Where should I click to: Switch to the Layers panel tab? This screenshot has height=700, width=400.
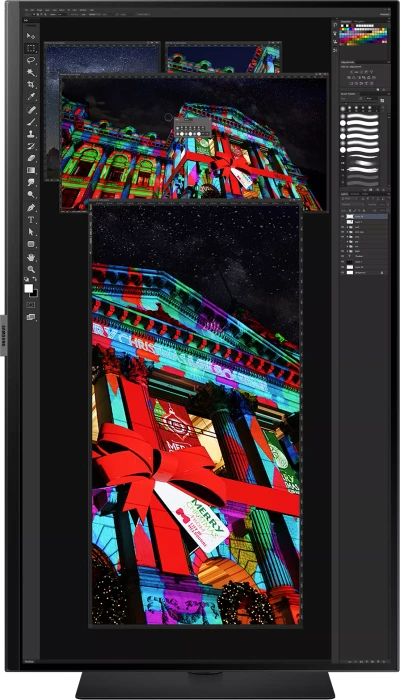[x=344, y=194]
